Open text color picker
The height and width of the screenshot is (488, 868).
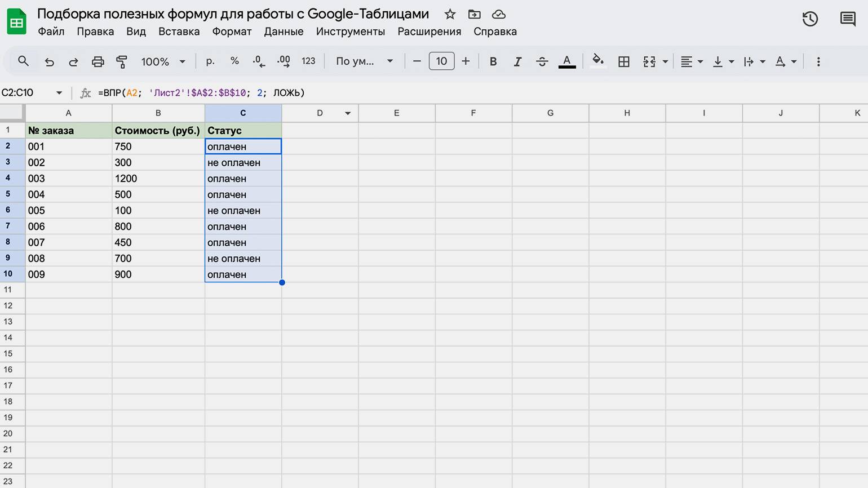click(567, 61)
